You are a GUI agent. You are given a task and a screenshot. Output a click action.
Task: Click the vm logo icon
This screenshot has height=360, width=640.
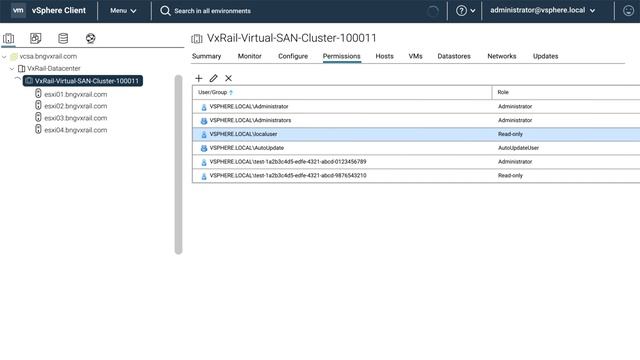[x=18, y=10]
